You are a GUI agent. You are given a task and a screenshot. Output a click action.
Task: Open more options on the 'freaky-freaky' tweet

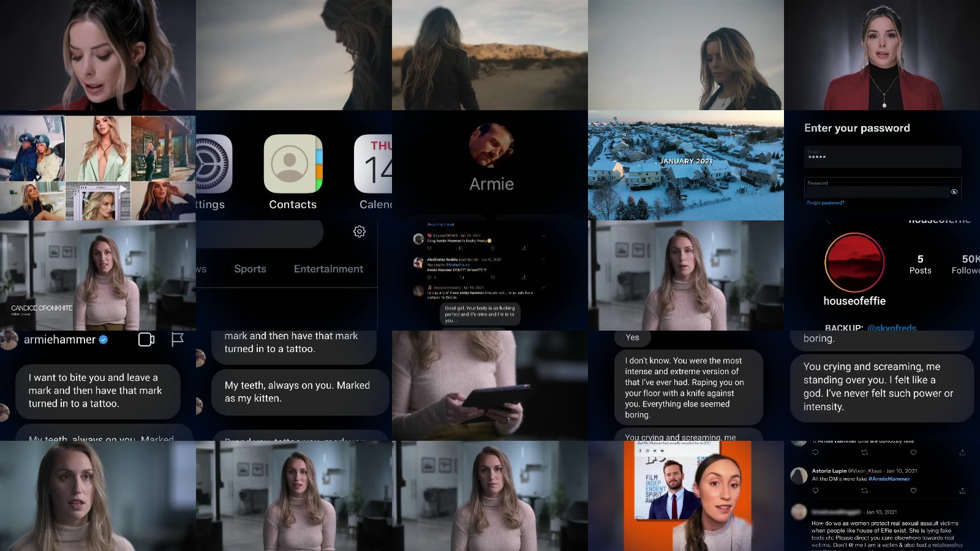(x=543, y=236)
